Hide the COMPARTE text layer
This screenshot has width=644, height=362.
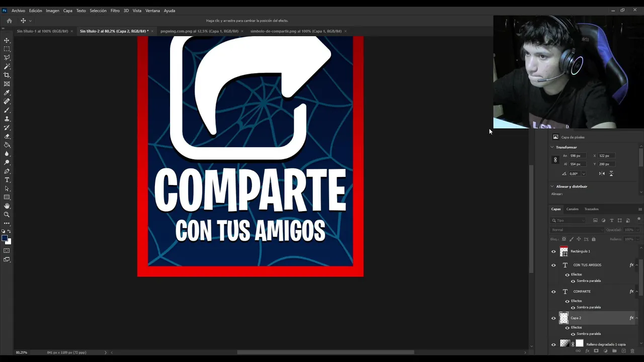pyautogui.click(x=553, y=292)
